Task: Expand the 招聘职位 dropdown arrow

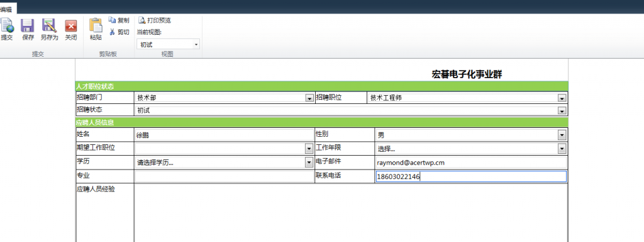Action: pyautogui.click(x=562, y=98)
